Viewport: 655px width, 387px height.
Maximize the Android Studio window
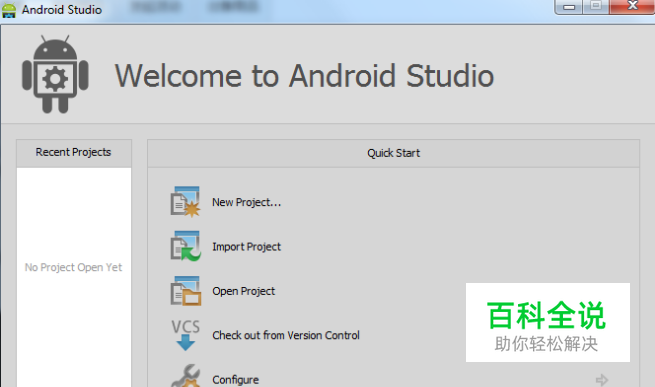tap(596, 6)
